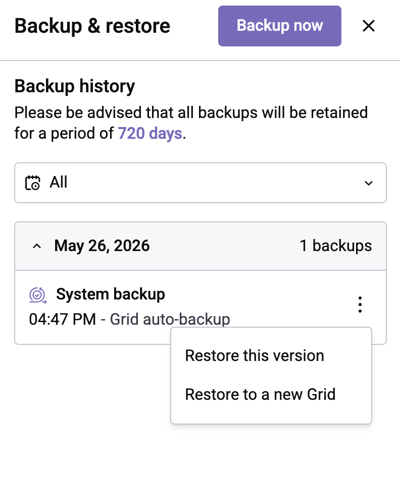400x482 pixels.
Task: Click the 04:47 PM backup timestamp
Action: (x=62, y=319)
